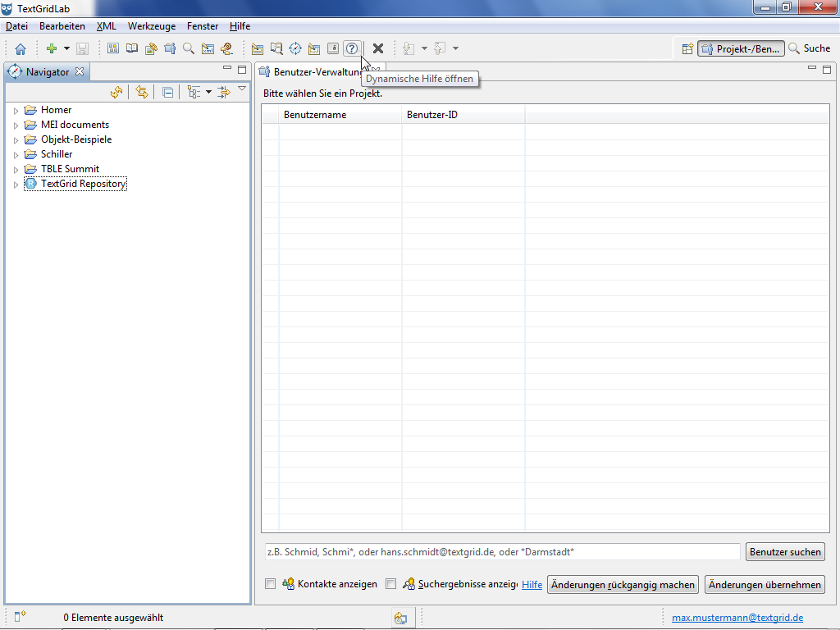Click the black X toolbar icon

(378, 49)
